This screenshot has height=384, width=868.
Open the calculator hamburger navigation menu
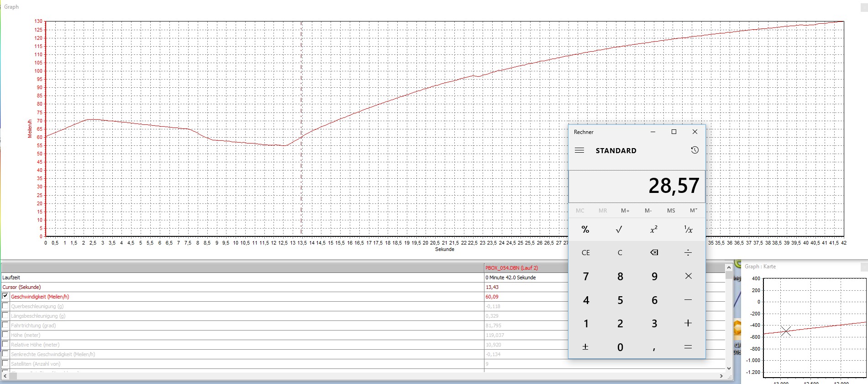click(579, 150)
